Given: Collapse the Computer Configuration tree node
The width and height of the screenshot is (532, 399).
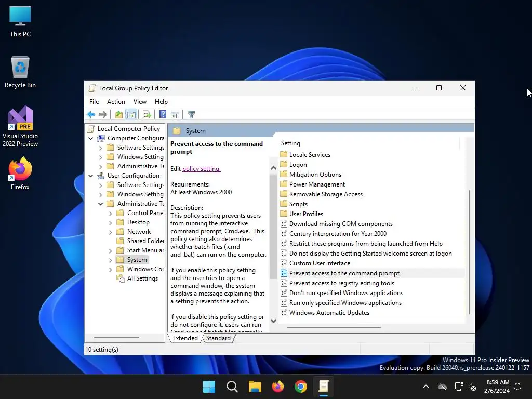Looking at the screenshot, I should 90,138.
